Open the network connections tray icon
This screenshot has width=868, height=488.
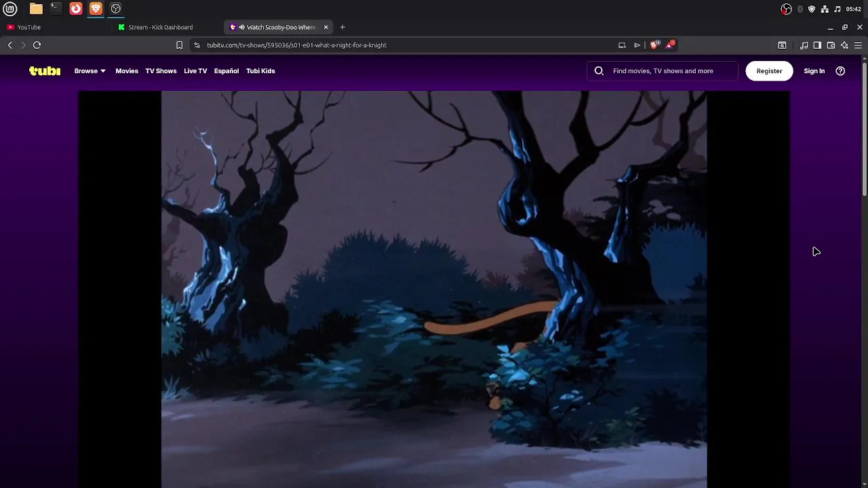(x=825, y=9)
